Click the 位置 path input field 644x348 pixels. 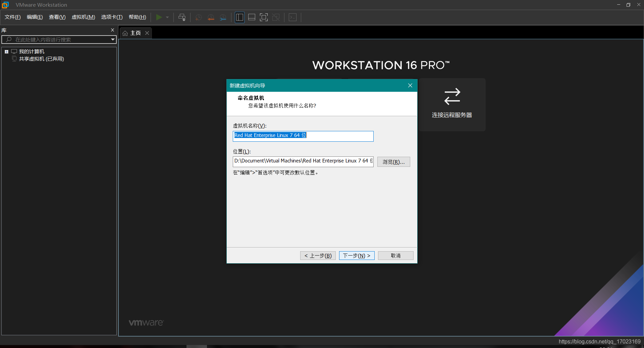click(303, 161)
